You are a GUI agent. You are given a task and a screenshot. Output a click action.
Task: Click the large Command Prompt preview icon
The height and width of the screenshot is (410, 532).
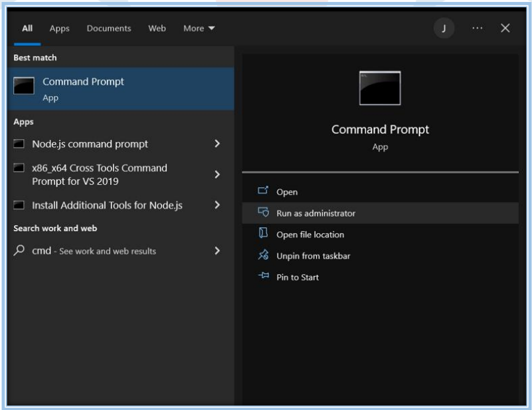[x=380, y=88]
